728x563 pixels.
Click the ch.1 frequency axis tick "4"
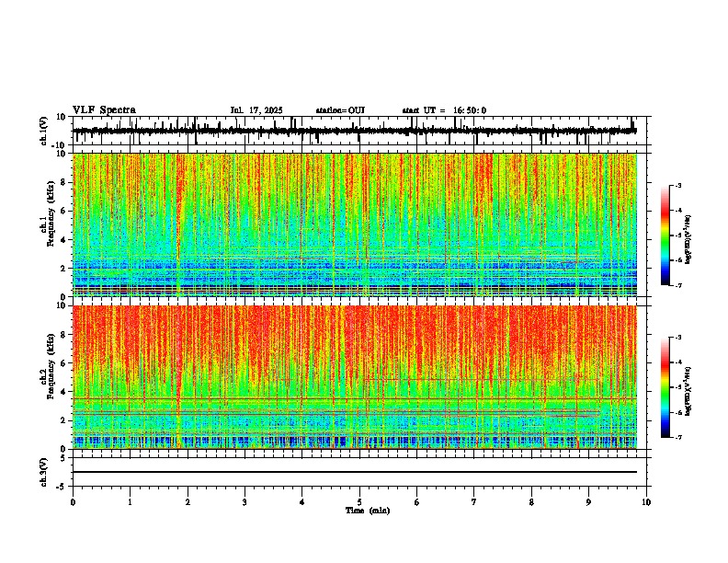coord(65,240)
